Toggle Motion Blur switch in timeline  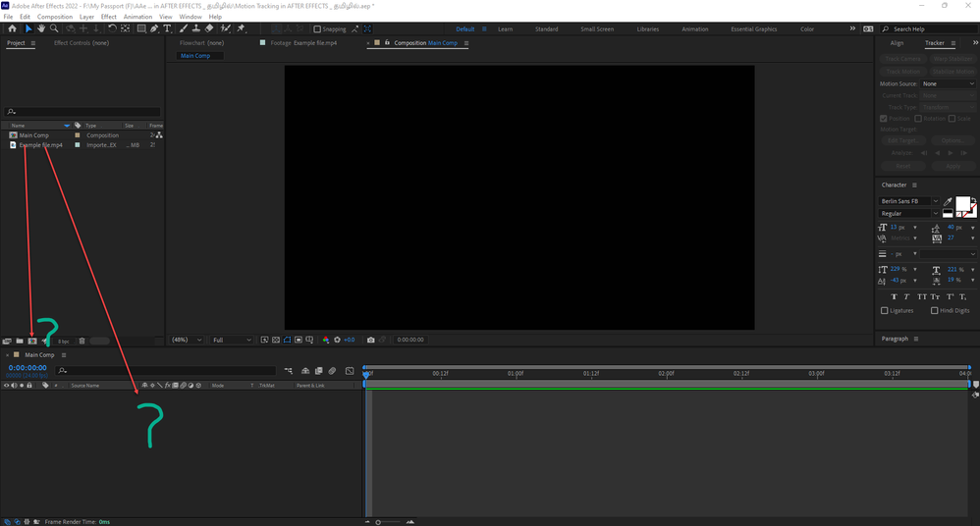point(333,371)
